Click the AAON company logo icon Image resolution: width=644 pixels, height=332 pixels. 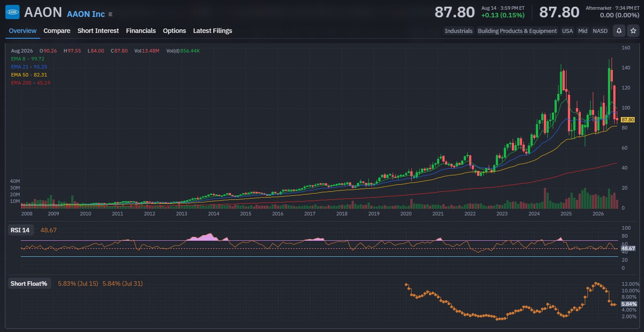pos(12,12)
